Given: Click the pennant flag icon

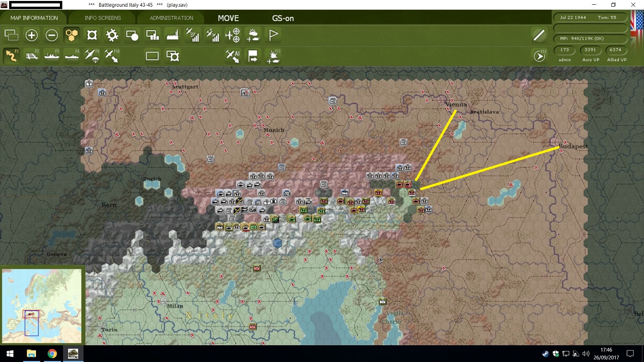Looking at the screenshot, I should pos(273,35).
